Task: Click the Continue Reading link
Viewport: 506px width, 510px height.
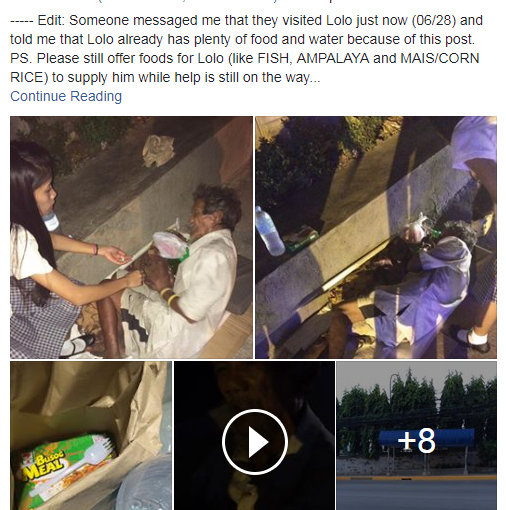Action: tap(66, 96)
